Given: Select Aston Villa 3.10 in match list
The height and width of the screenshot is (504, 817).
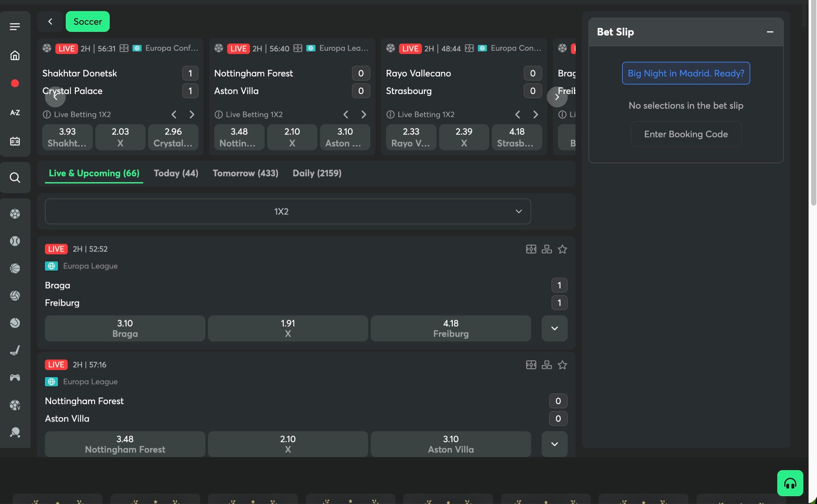Looking at the screenshot, I should [x=451, y=444].
